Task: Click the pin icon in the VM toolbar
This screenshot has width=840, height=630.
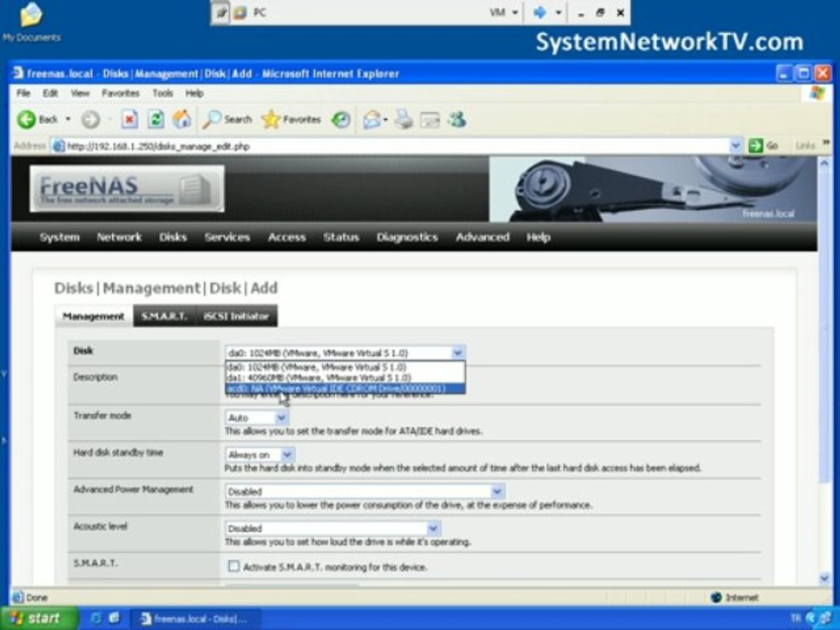Action: pyautogui.click(x=220, y=12)
